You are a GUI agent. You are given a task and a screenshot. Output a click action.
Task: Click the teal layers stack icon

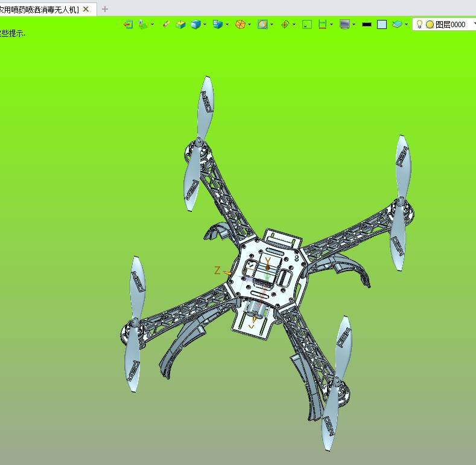397,24
